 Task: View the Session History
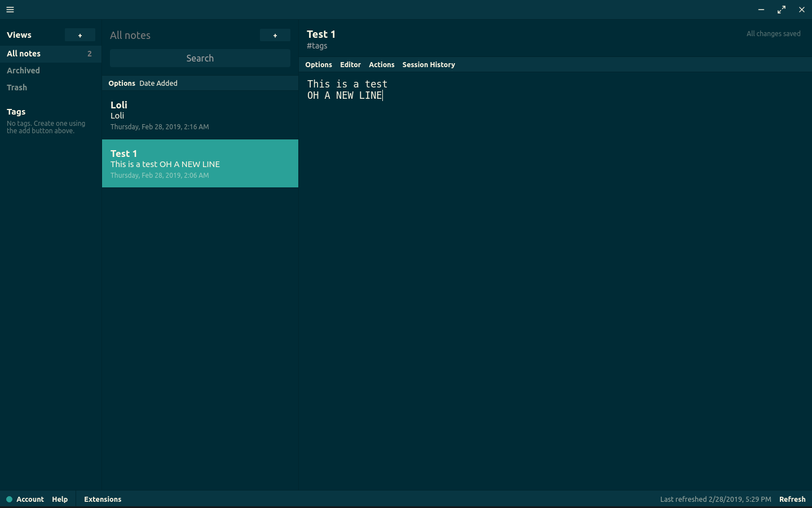click(x=429, y=64)
